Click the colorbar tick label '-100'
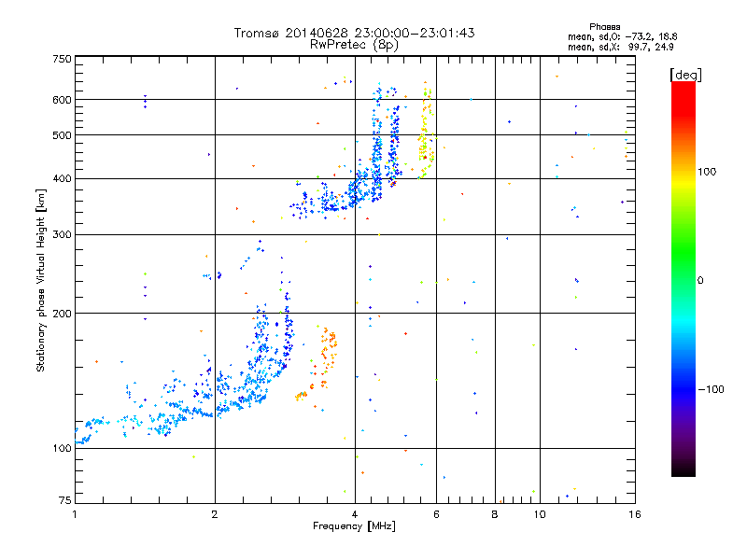 click(x=711, y=389)
